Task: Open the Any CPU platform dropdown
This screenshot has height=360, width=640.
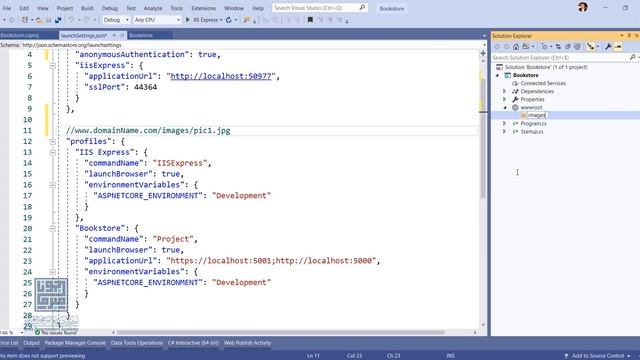Action: [157, 20]
